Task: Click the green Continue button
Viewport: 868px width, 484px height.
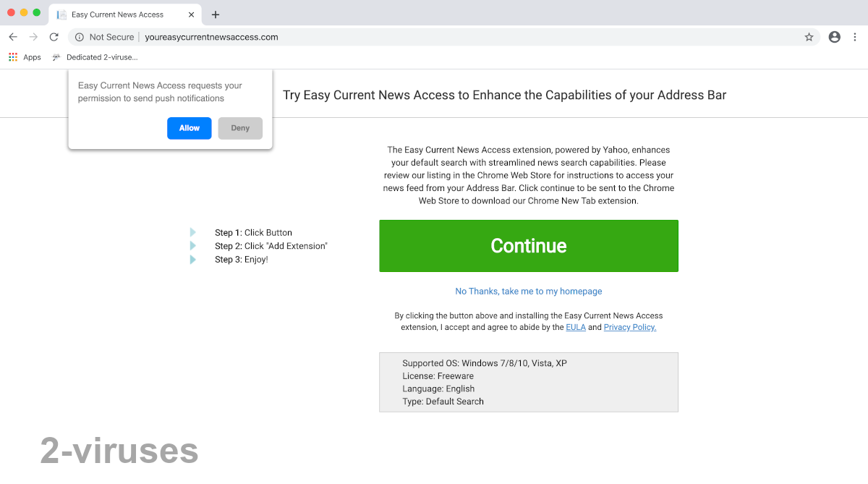Action: click(528, 245)
